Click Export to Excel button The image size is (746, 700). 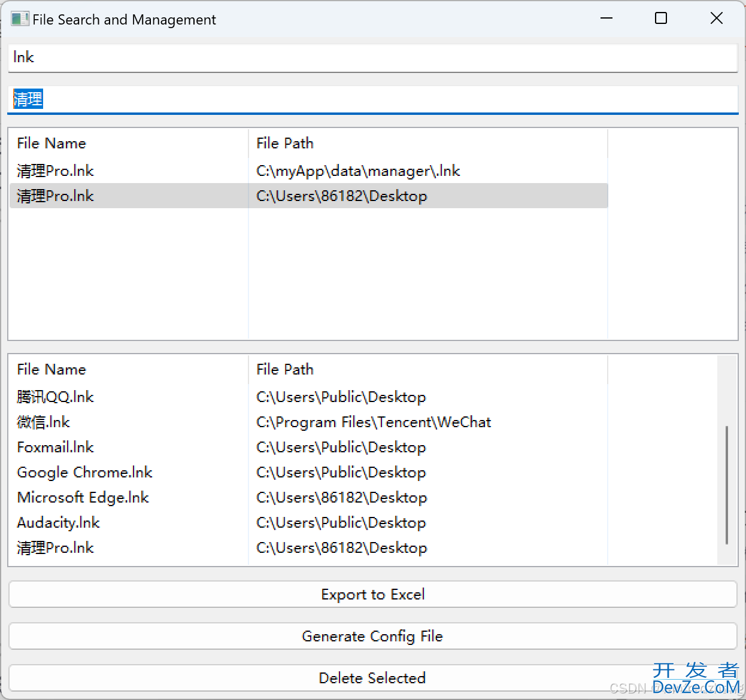coord(372,595)
